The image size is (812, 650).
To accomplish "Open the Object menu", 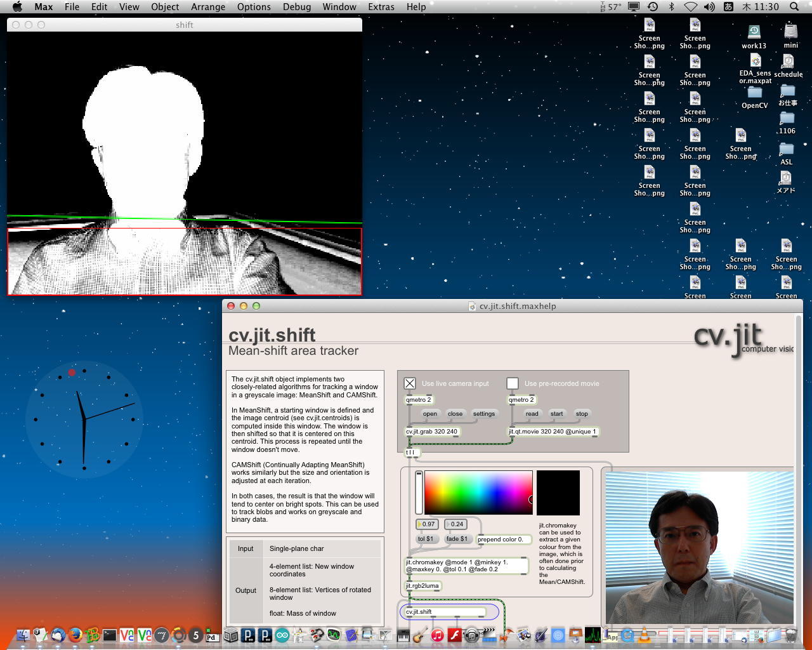I will (x=165, y=7).
